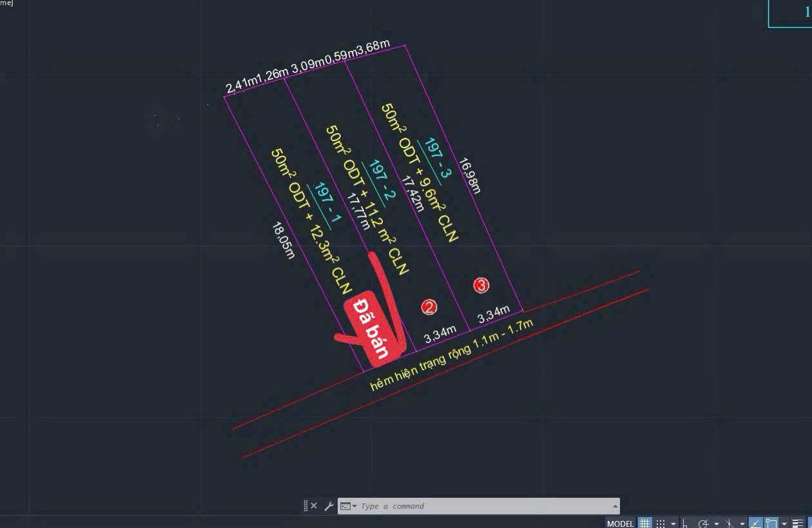Viewport: 812px width, 528px height.
Task: Select '50m² ODT + 9,6m² CLN' label
Action: click(420, 173)
